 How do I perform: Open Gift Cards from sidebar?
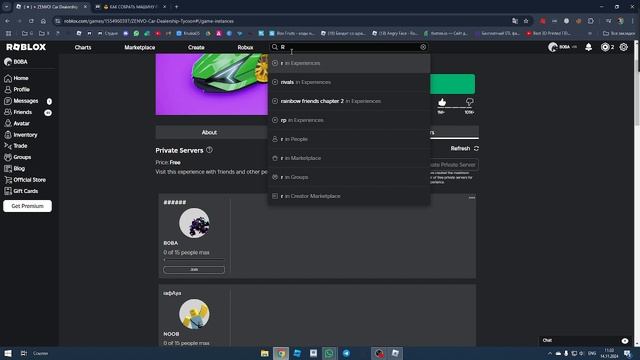click(x=21, y=191)
